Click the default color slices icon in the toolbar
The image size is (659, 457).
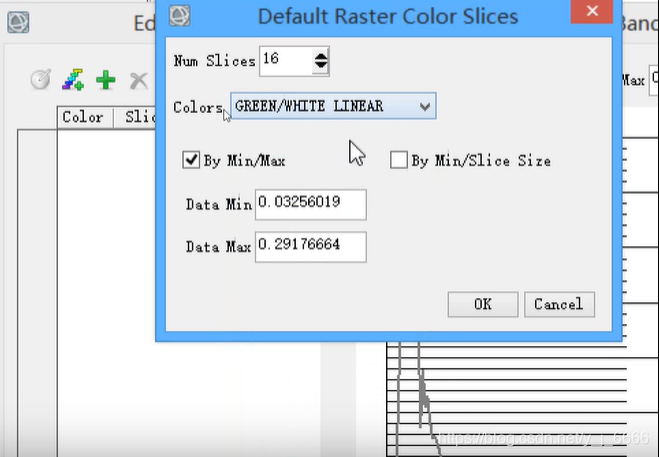(x=73, y=79)
